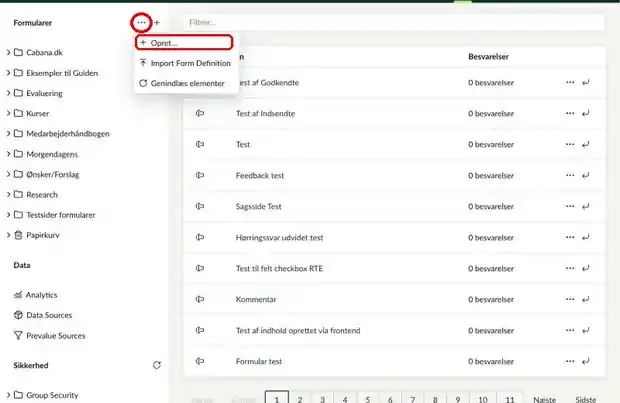Image resolution: width=620 pixels, height=403 pixels.
Task: Click the plus icon next to Formularer
Action: 157,23
